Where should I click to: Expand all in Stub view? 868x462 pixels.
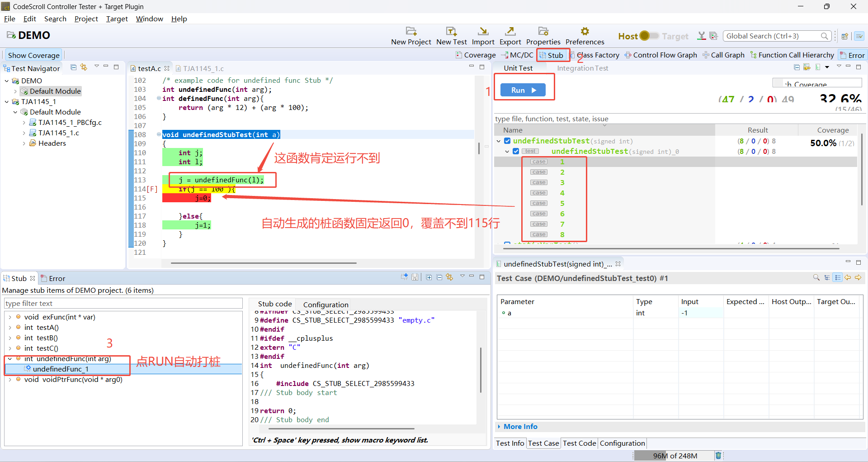429,277
